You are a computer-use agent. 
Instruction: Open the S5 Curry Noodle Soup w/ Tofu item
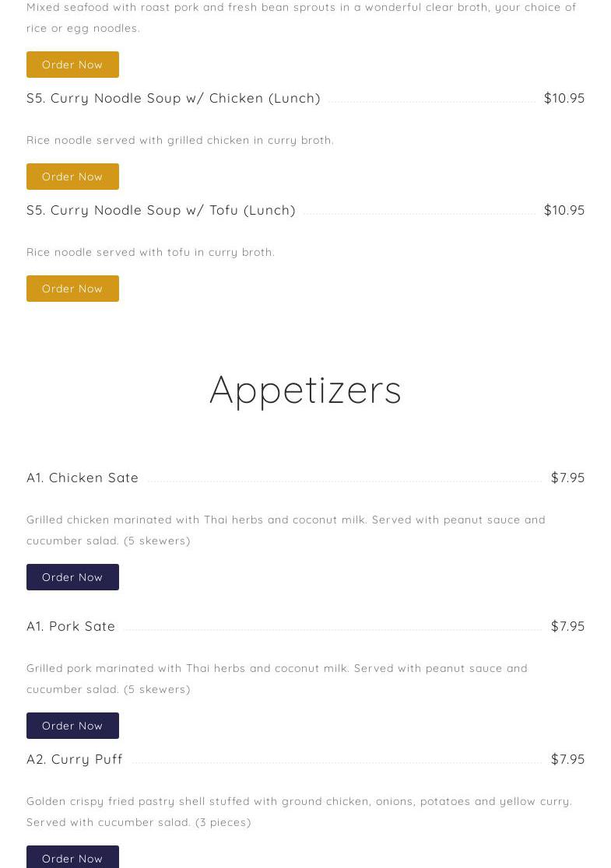(161, 210)
